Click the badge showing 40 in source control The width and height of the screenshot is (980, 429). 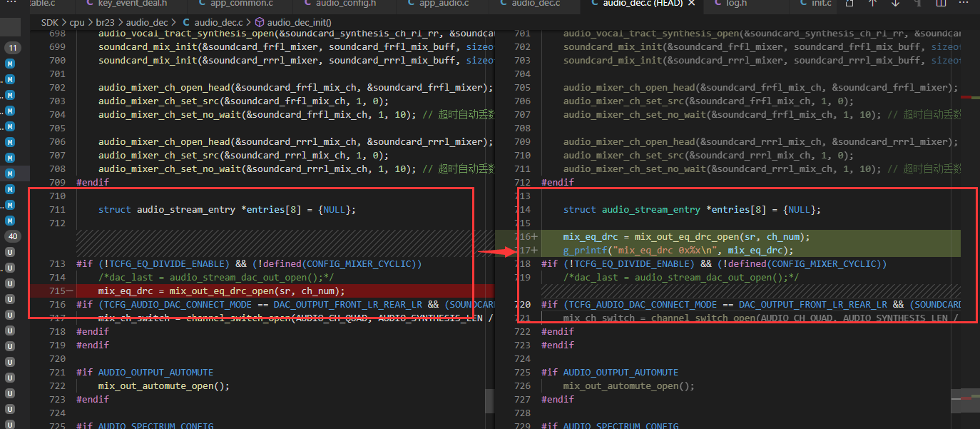(13, 236)
